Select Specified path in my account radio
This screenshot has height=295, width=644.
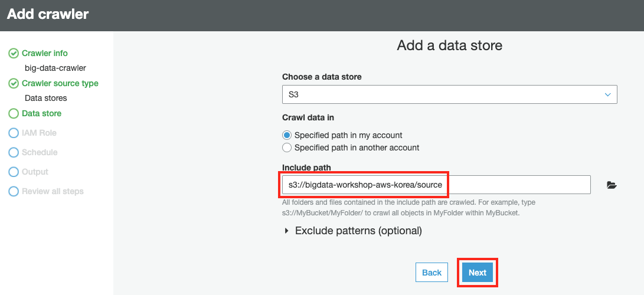coord(287,135)
